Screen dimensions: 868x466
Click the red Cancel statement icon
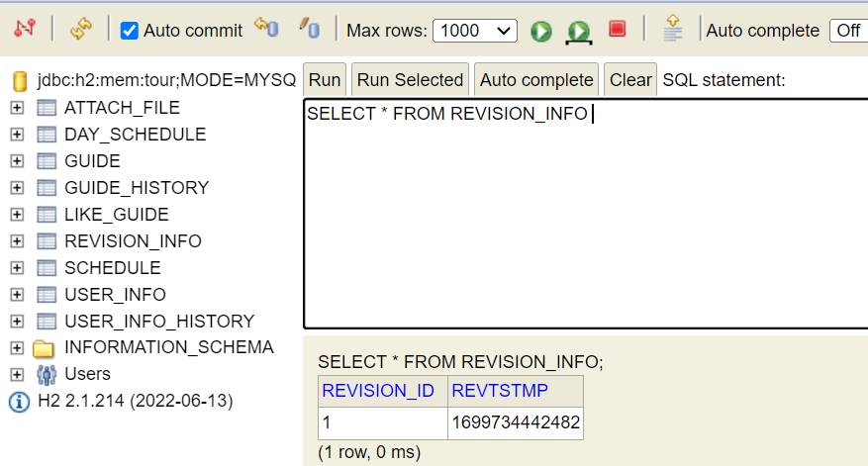[618, 29]
